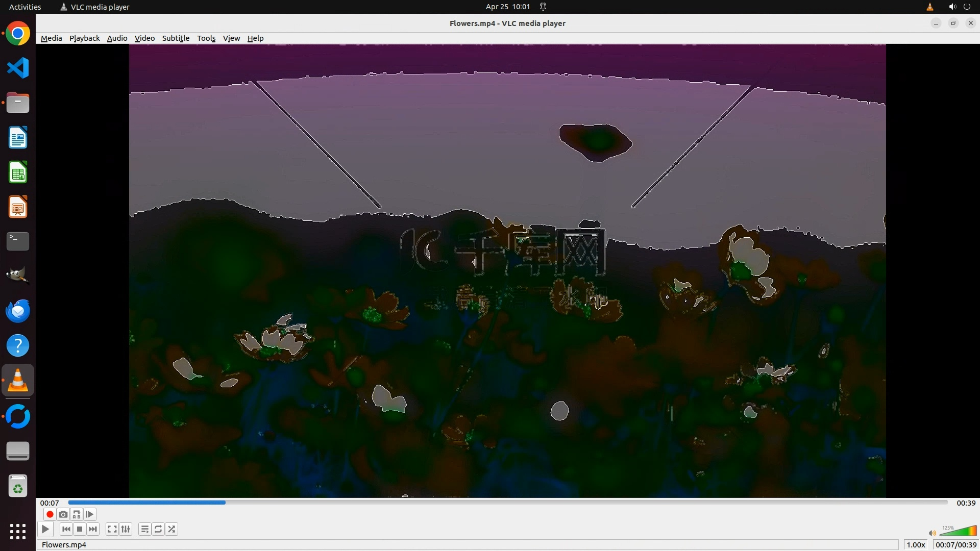Skip to next media track
Image resolution: width=980 pixels, height=551 pixels.
(x=93, y=529)
